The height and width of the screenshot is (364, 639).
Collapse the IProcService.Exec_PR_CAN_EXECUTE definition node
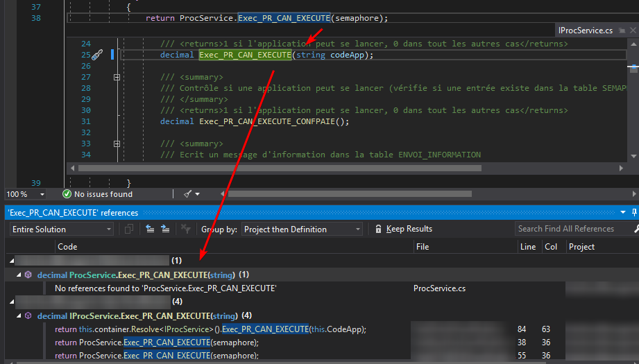click(x=19, y=315)
